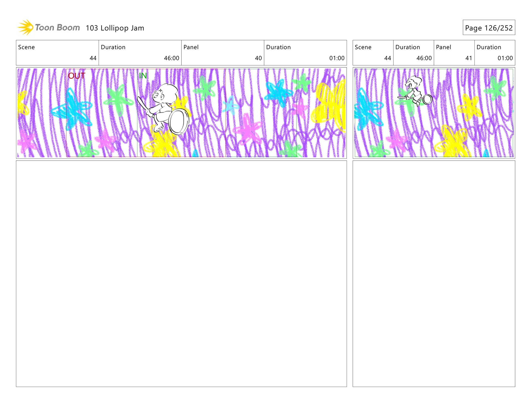Click the red OUT camera label
The image size is (532, 411).
click(x=76, y=76)
